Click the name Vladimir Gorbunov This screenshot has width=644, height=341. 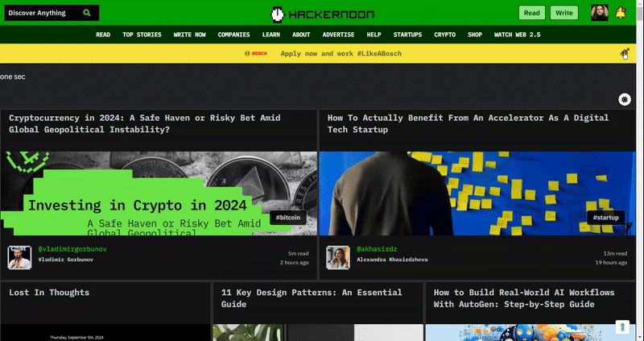pos(66,260)
